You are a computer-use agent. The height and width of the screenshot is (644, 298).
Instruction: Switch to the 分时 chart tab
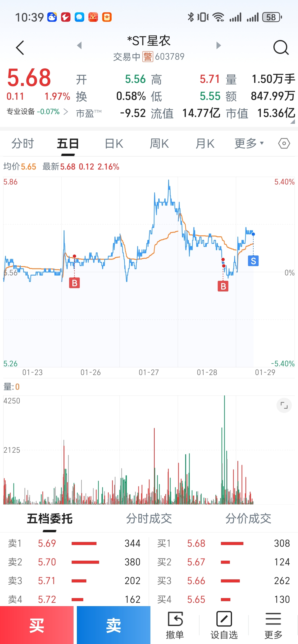[22, 143]
